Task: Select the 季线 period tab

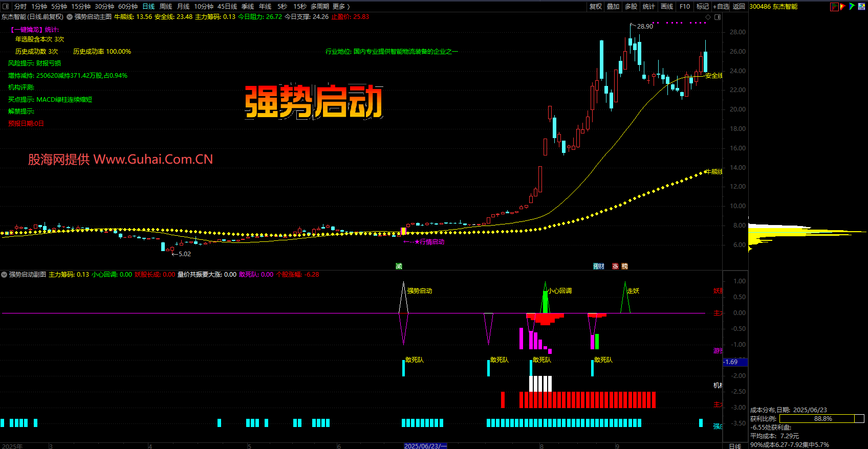Action: pyautogui.click(x=248, y=6)
